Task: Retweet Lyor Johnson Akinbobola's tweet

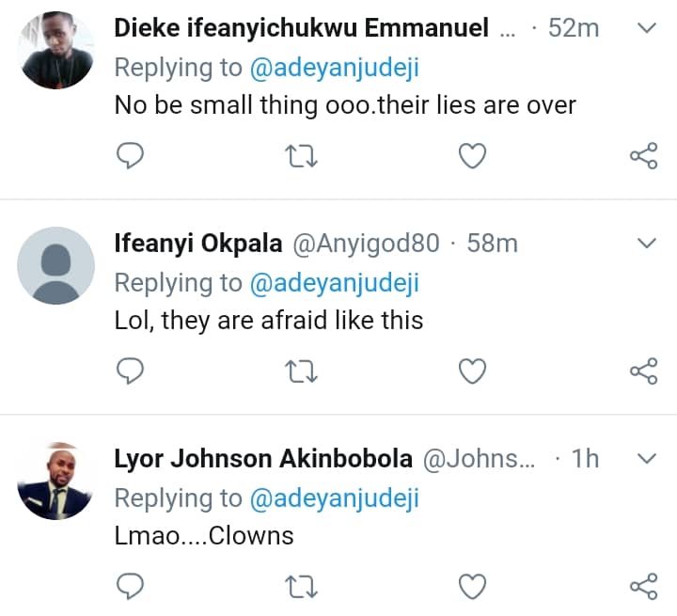Action: pyautogui.click(x=300, y=588)
